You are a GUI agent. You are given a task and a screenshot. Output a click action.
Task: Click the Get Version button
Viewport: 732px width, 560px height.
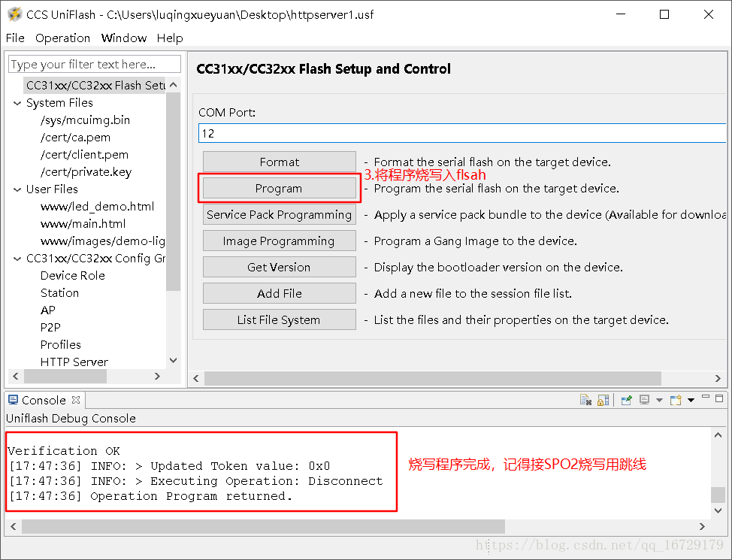pyautogui.click(x=279, y=267)
